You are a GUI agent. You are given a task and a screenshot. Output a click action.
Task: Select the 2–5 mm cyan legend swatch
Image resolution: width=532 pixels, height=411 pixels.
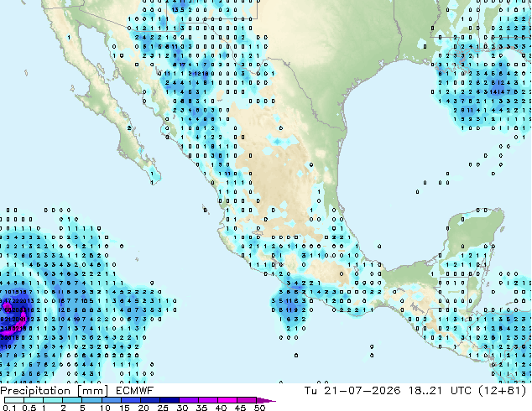(72, 400)
